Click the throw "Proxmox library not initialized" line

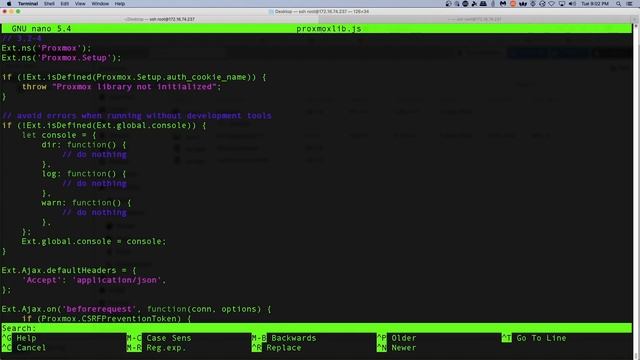tap(122, 87)
